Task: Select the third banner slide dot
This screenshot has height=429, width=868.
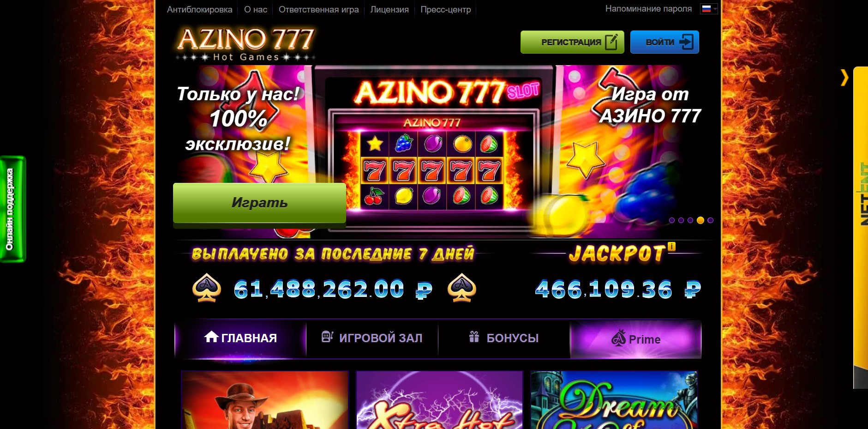Action: [x=690, y=220]
